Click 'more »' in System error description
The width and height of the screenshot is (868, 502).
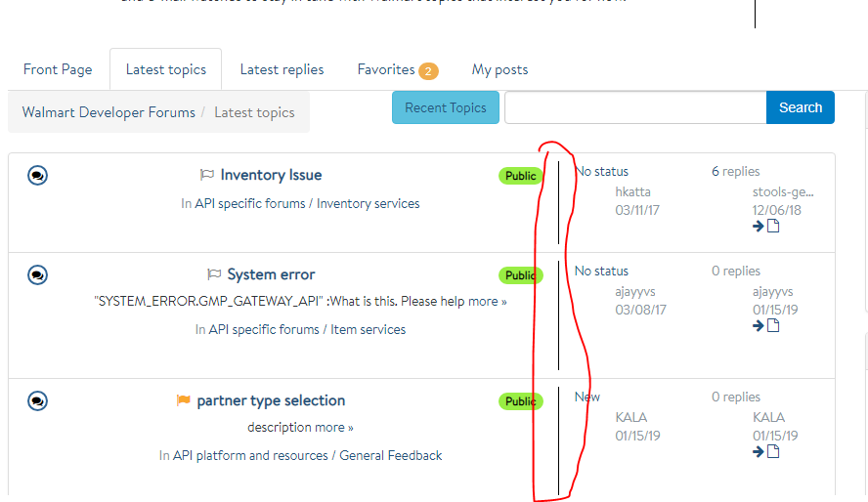[487, 302]
